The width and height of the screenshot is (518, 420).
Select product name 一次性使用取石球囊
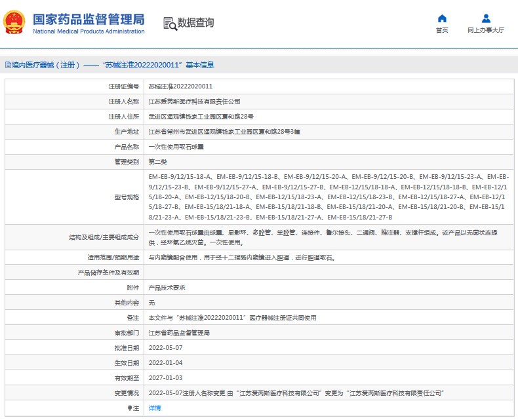(176, 147)
